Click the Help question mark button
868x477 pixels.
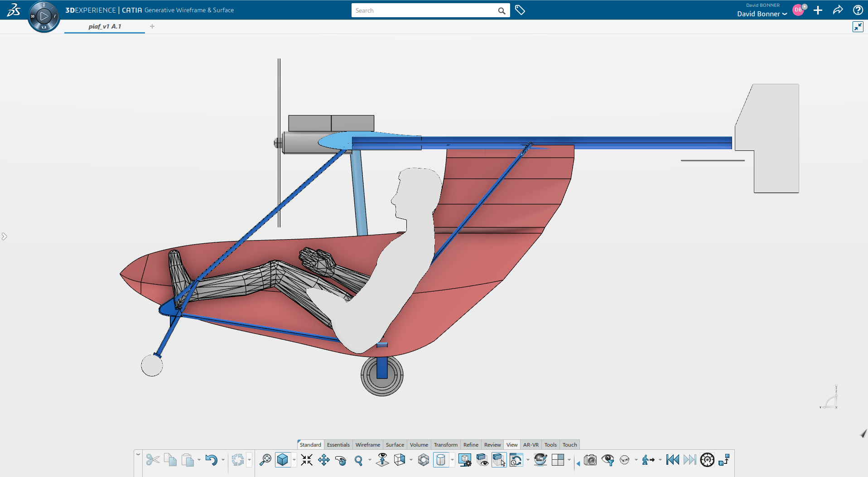858,10
